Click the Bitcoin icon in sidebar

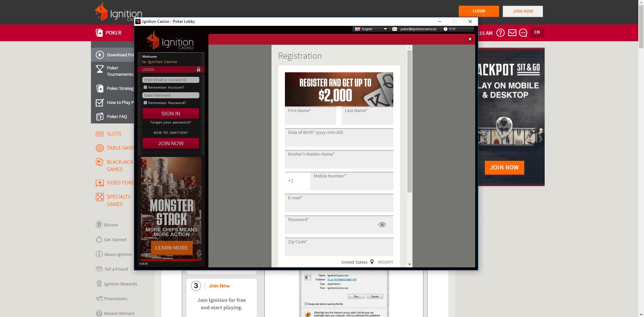pyautogui.click(x=99, y=225)
